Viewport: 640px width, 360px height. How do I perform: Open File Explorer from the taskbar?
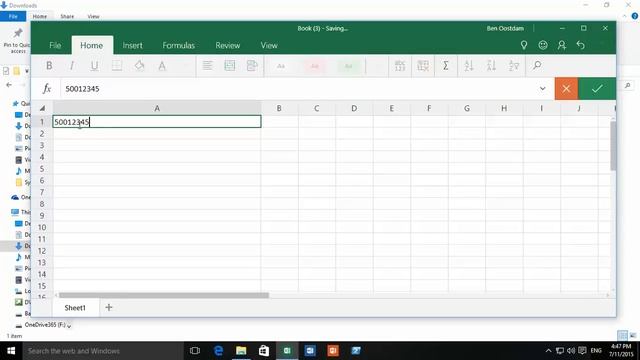pos(241,351)
